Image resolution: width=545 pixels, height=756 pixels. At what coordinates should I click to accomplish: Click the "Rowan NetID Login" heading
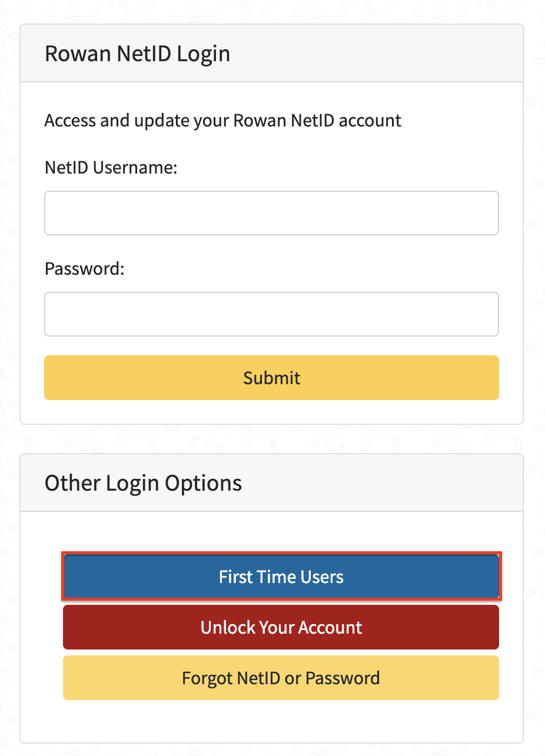pos(137,54)
